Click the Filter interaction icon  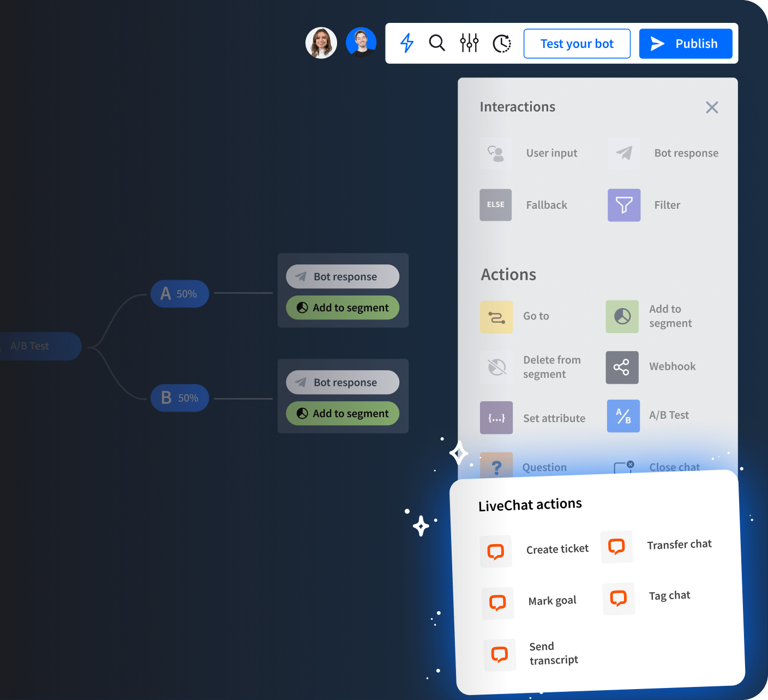coord(623,205)
